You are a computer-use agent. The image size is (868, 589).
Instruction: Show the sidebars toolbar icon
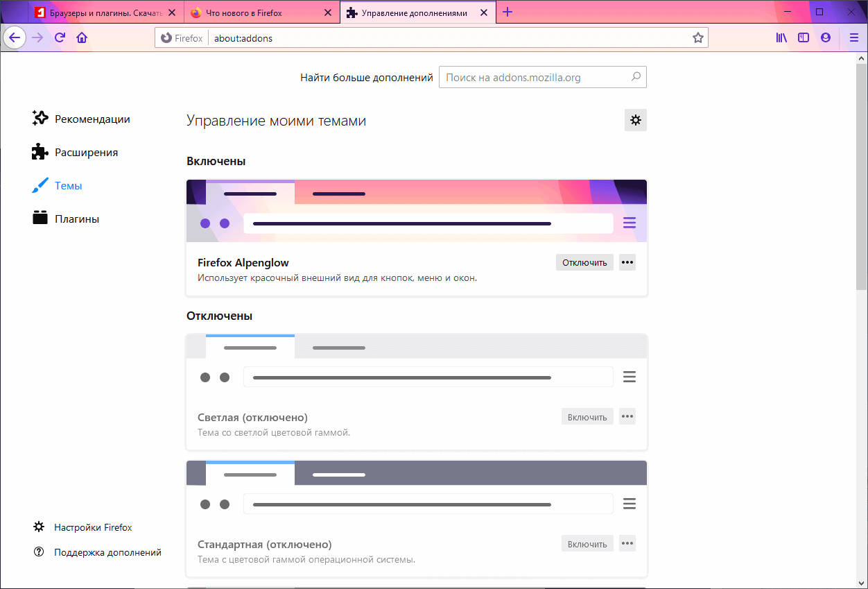coord(804,38)
